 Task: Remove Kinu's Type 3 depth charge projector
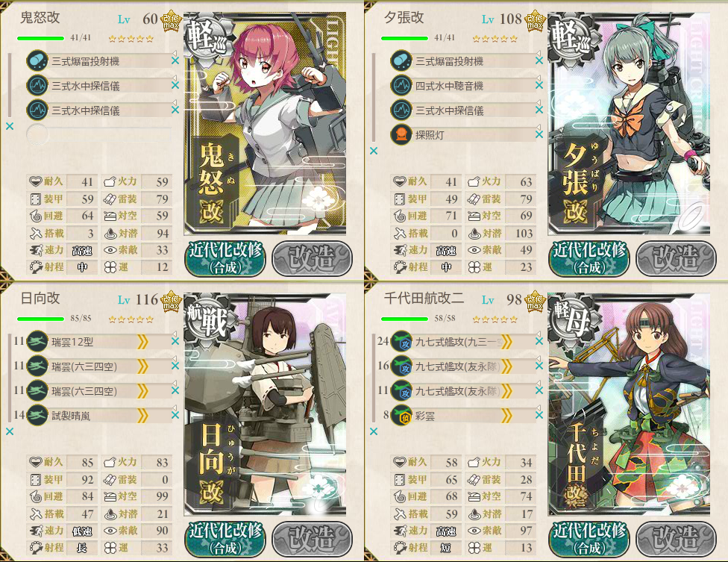pos(175,60)
